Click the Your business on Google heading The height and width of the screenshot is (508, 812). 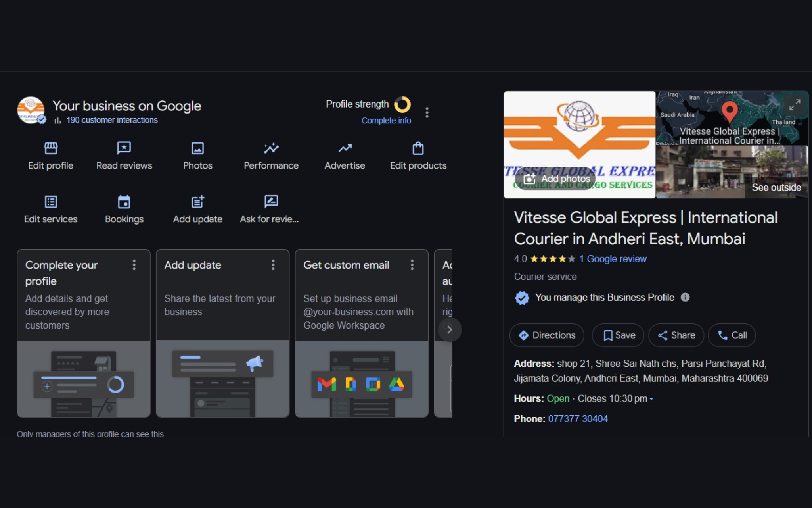(x=127, y=106)
